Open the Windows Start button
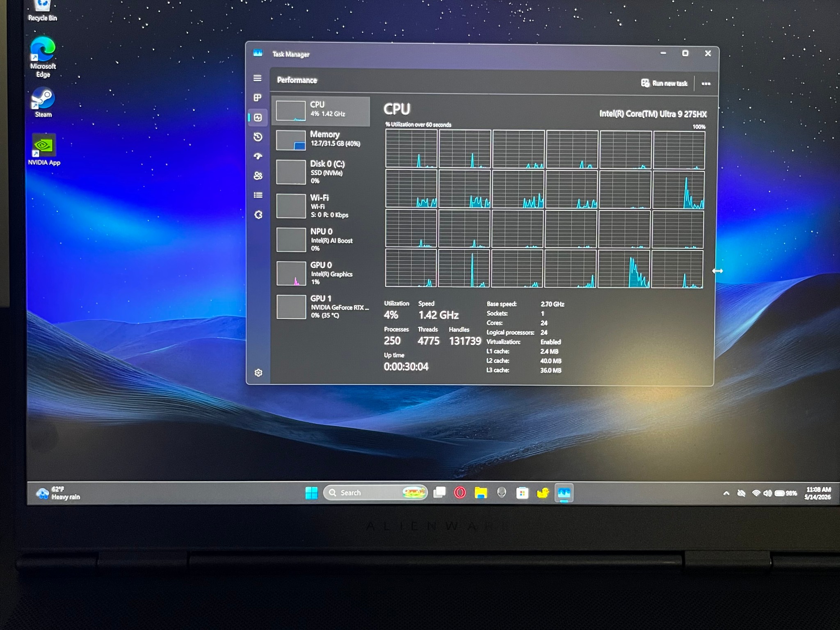The image size is (840, 630). [x=311, y=493]
